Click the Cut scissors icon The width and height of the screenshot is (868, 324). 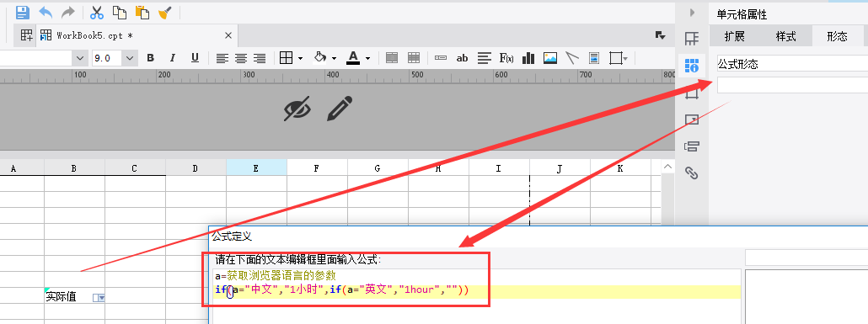97,12
